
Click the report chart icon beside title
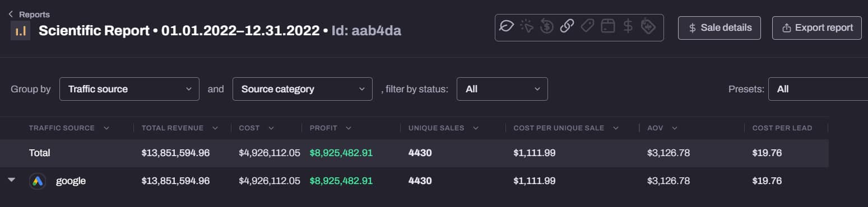[20, 31]
